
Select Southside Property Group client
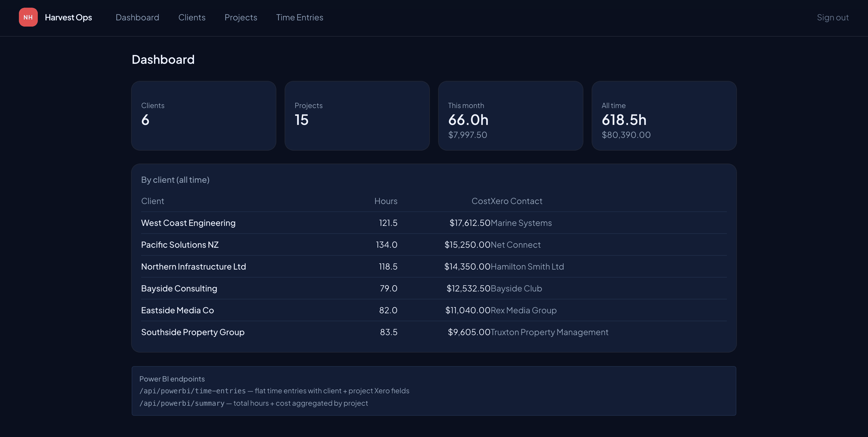193,332
